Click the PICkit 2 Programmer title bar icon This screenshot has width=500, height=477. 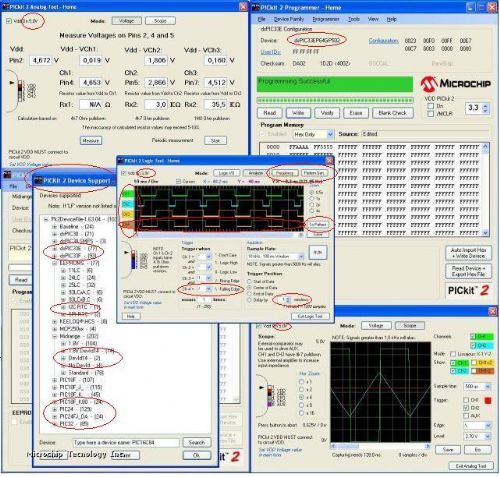255,7
